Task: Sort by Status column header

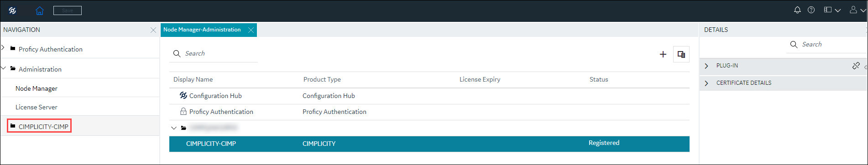Action: (599, 79)
